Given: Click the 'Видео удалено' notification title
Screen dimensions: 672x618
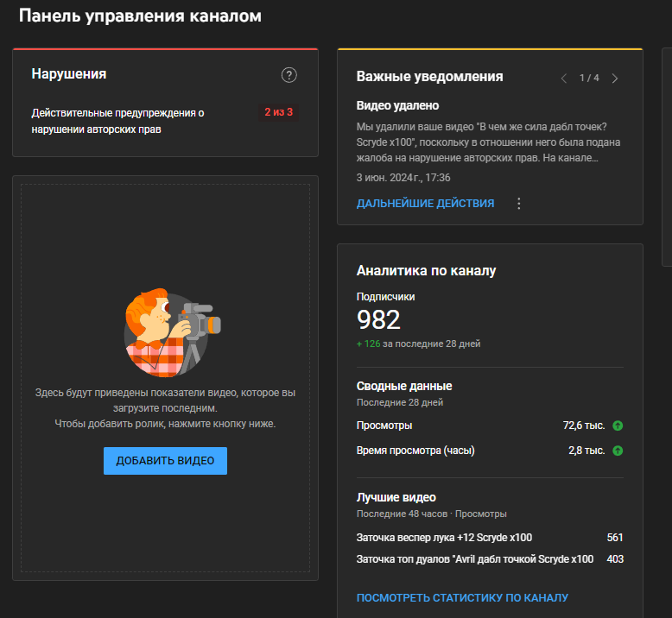Looking at the screenshot, I should [397, 105].
